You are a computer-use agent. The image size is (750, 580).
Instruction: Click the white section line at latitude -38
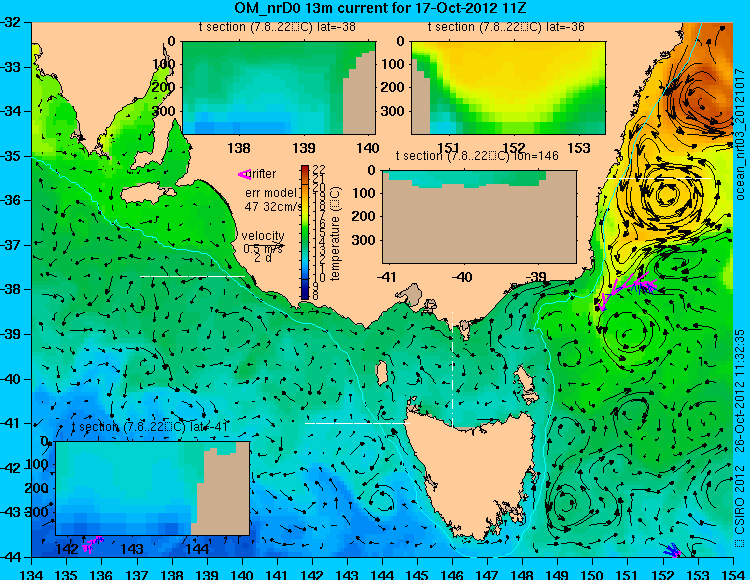click(192, 276)
